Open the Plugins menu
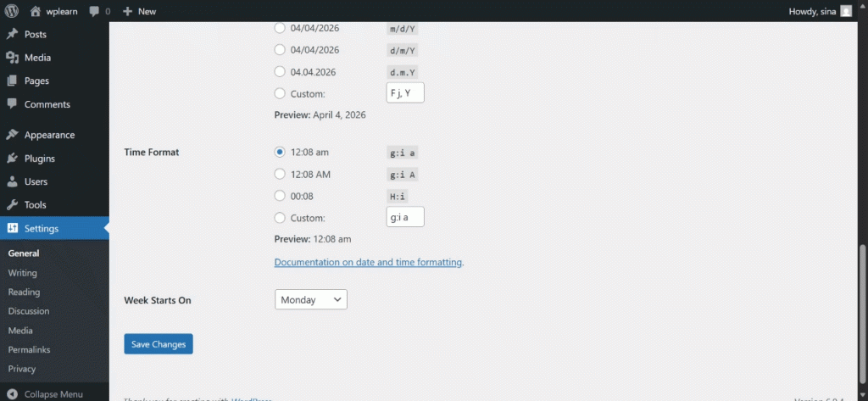The height and width of the screenshot is (401, 868). click(x=39, y=159)
